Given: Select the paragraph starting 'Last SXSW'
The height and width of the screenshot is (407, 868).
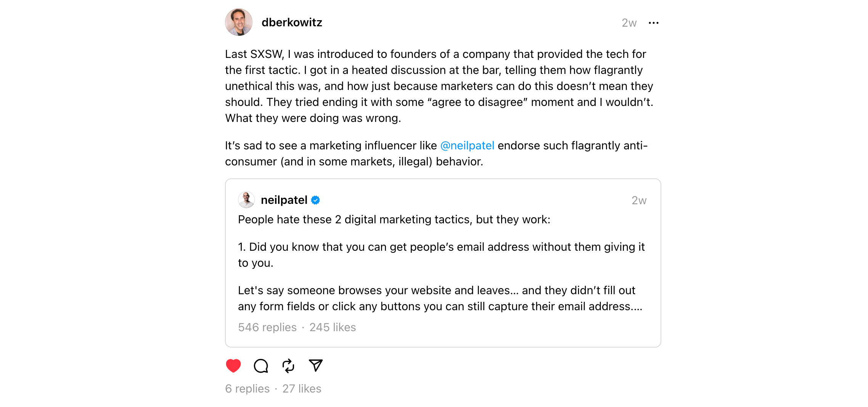Looking at the screenshot, I should (439, 86).
